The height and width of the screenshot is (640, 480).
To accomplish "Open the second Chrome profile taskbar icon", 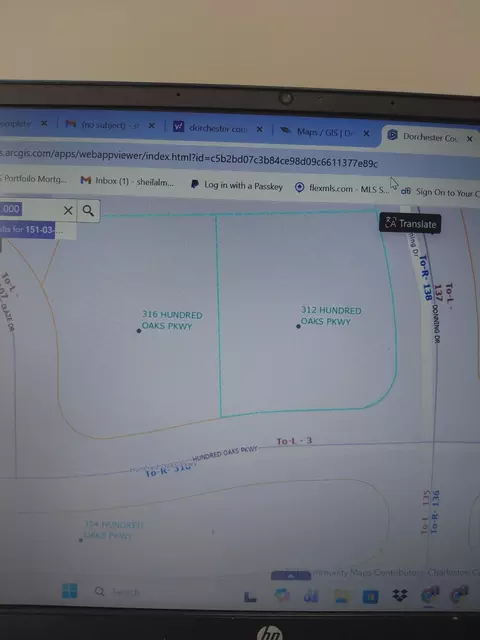I will 459,594.
